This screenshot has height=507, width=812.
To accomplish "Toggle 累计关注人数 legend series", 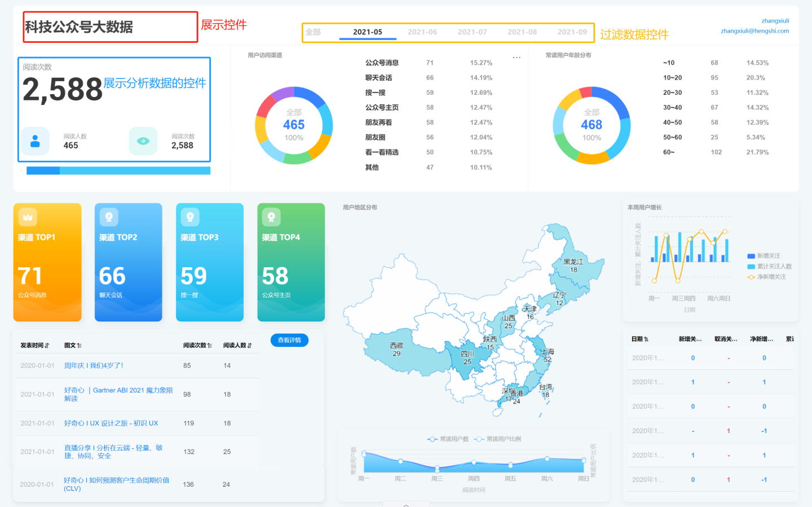I will [769, 266].
